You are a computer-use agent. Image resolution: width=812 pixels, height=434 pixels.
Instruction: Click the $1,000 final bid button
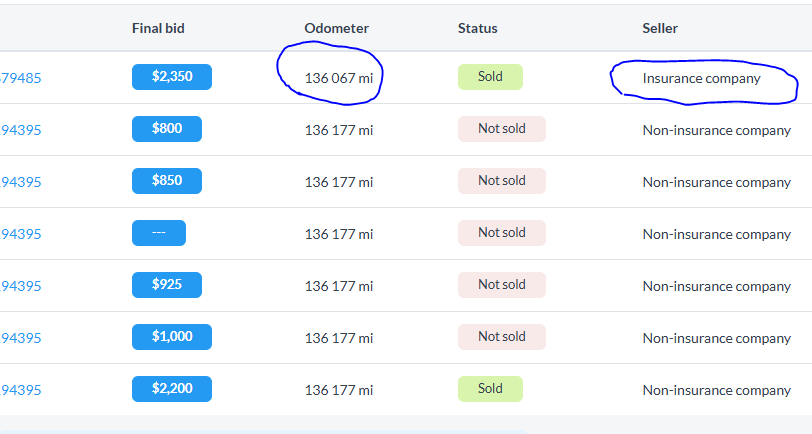(171, 337)
